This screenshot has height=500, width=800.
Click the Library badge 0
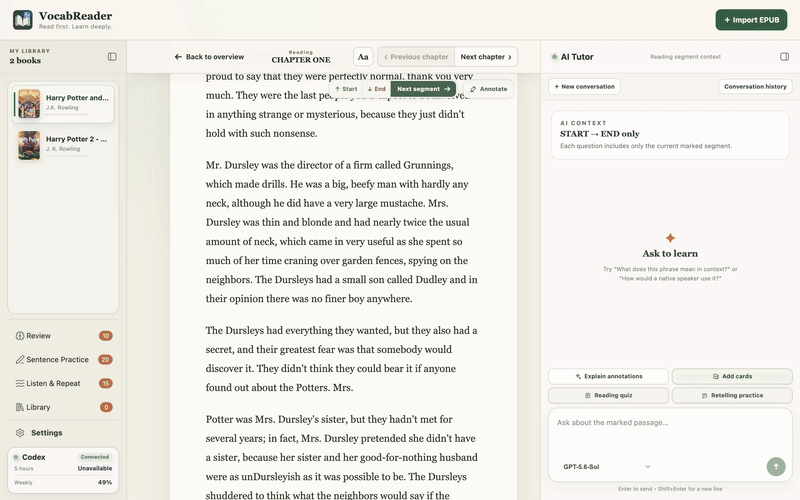pyautogui.click(x=106, y=407)
